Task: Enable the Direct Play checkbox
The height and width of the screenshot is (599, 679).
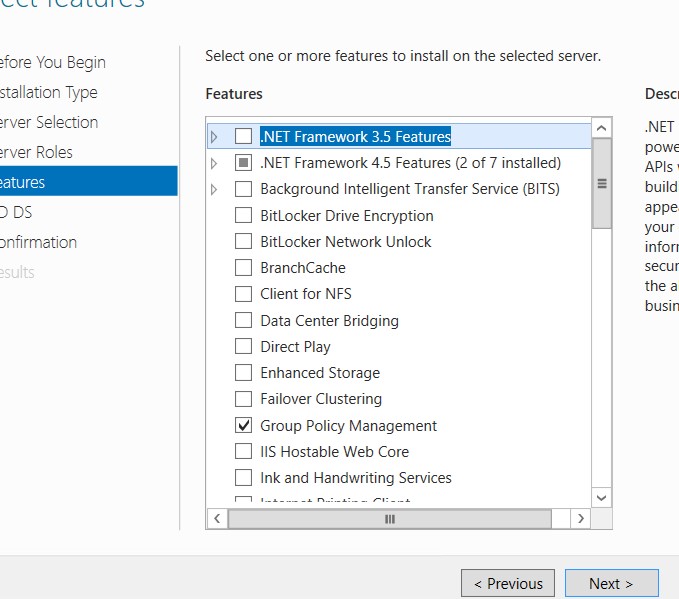Action: coord(243,346)
